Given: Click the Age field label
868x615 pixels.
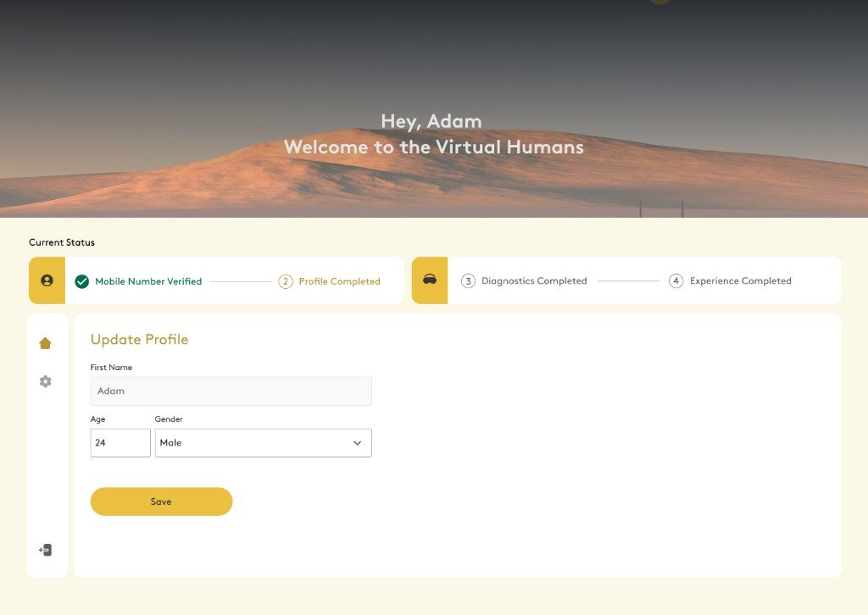Looking at the screenshot, I should [97, 419].
